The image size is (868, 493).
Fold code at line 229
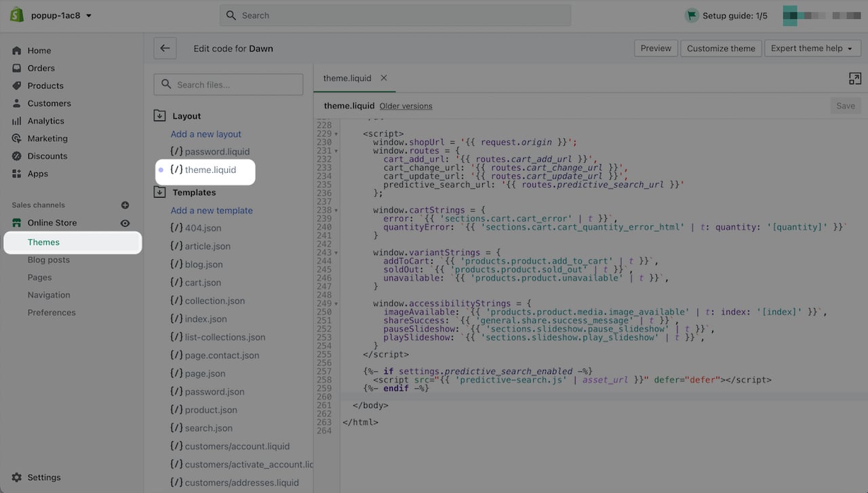[336, 134]
